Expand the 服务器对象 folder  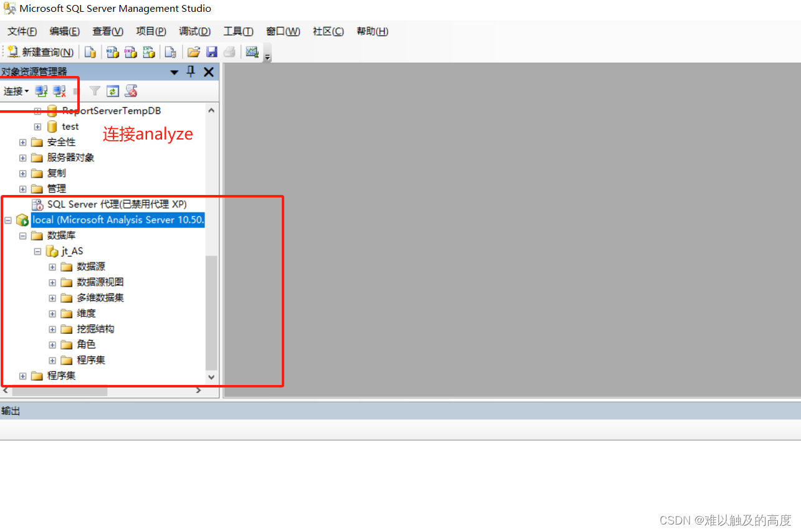pos(23,158)
